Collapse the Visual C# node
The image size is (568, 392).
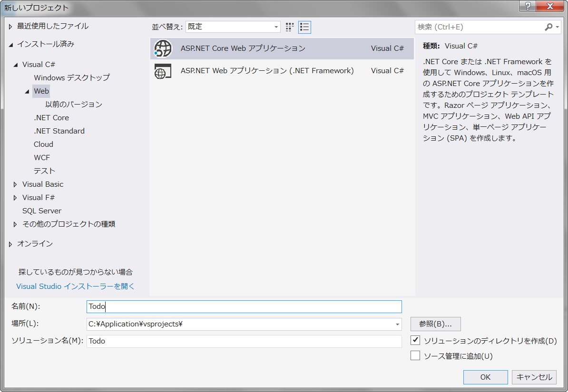click(15, 64)
